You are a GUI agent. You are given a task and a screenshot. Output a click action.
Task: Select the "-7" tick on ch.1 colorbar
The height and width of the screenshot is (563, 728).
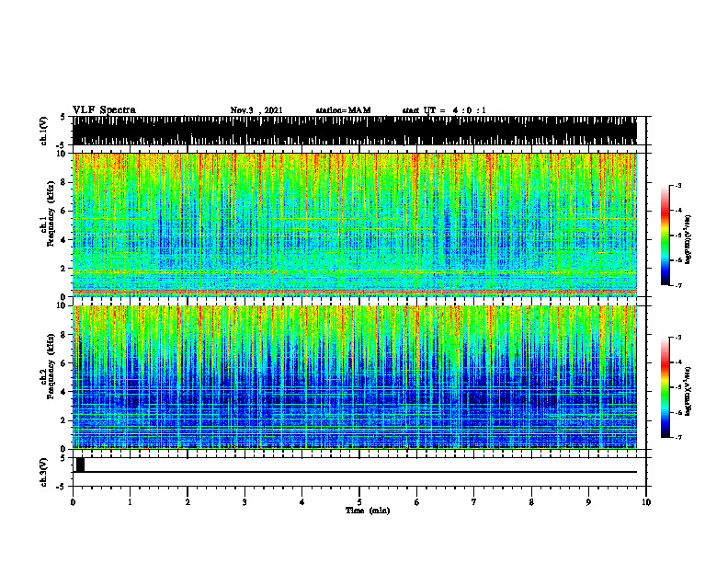tap(677, 285)
